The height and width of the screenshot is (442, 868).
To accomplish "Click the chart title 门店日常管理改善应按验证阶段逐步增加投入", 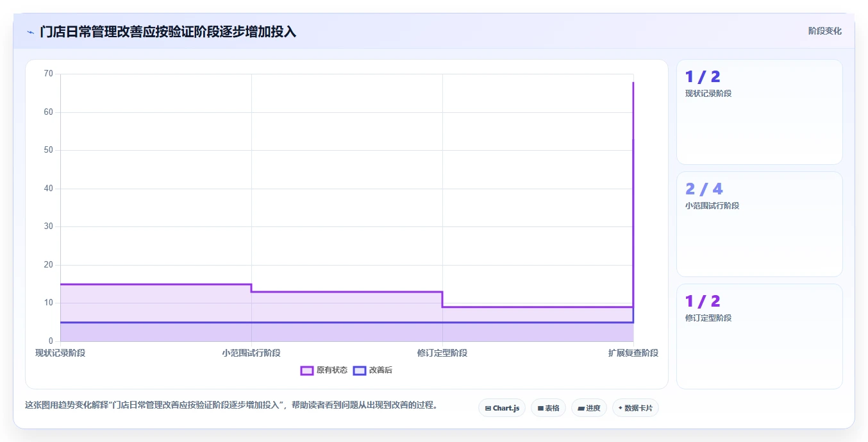I will tap(168, 32).
